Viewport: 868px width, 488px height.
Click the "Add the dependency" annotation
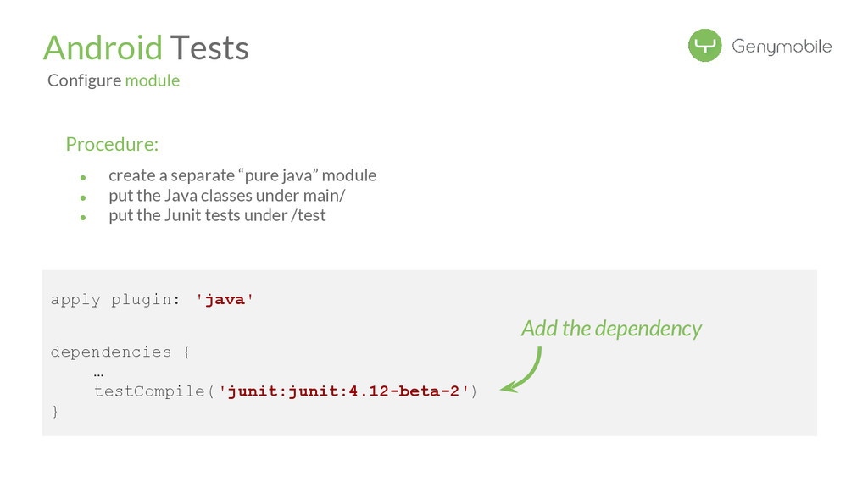(x=611, y=328)
